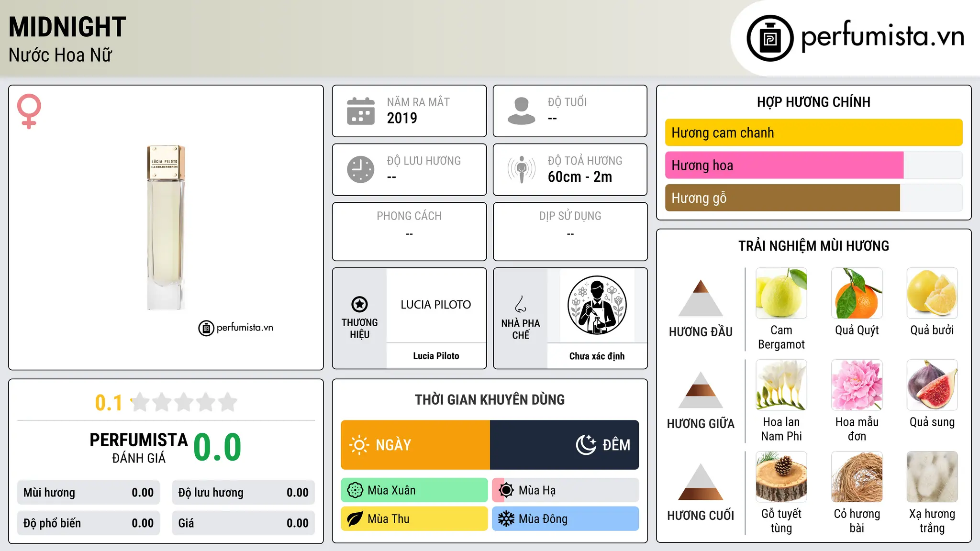
Task: Click the sun icon for Mùa Hạ
Action: (x=506, y=490)
